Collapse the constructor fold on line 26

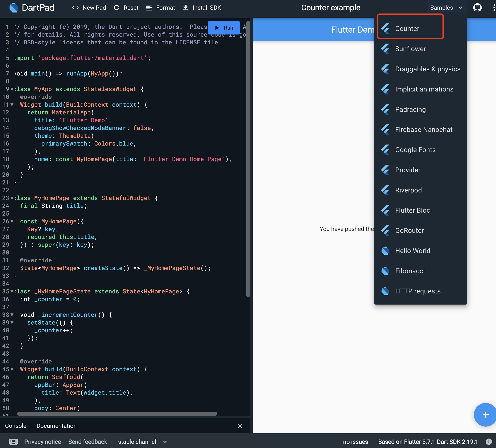coord(12,221)
